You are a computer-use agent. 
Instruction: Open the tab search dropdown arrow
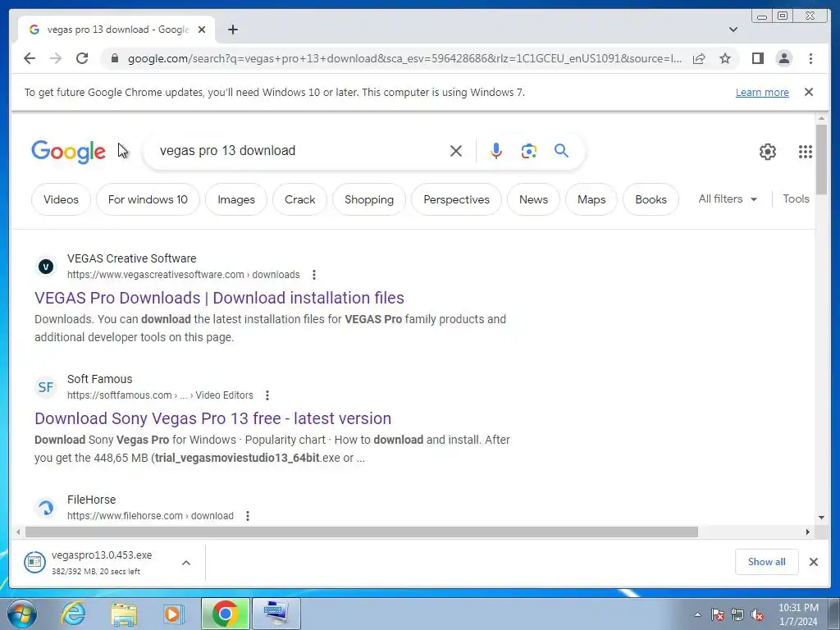733,30
